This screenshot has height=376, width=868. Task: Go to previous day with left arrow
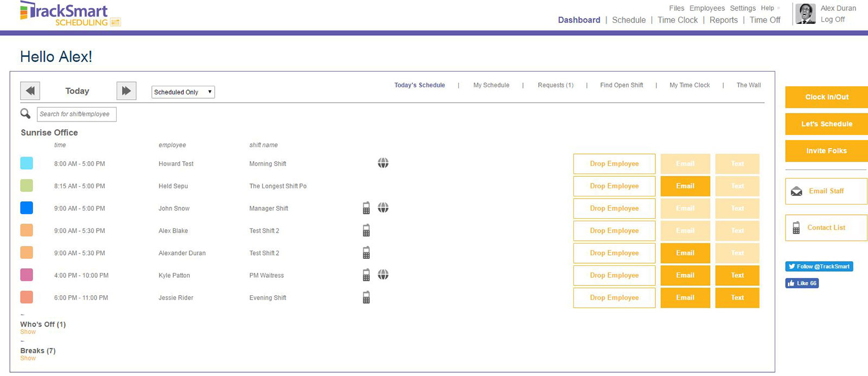click(30, 91)
